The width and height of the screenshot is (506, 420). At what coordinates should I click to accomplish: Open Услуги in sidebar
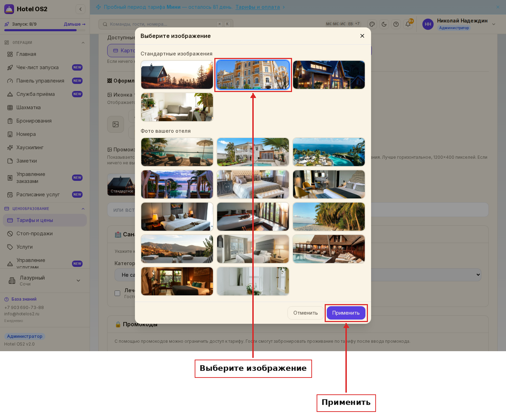(45, 247)
